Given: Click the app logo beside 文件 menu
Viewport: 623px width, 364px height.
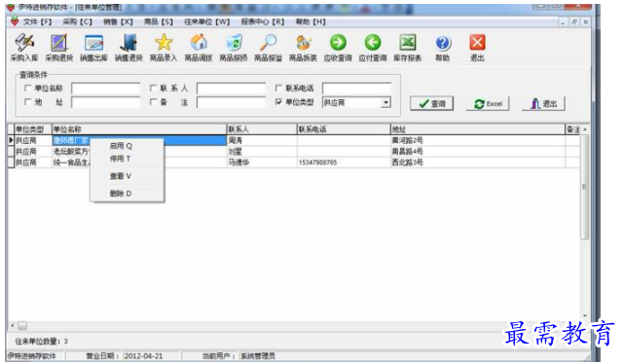Looking at the screenshot, I should (15, 21).
